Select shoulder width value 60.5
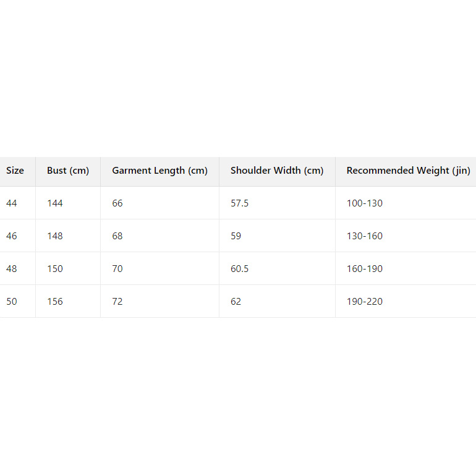This screenshot has width=476, height=476. 239,269
